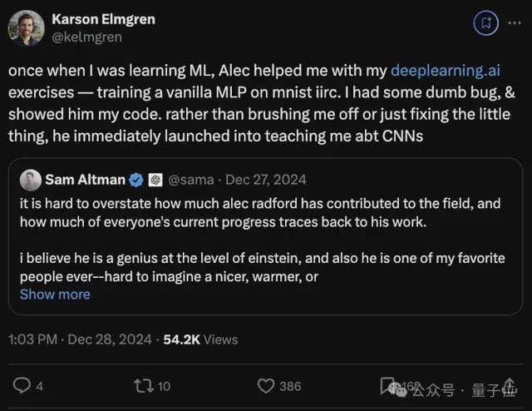The height and width of the screenshot is (411, 532).
Task: Click the reply speech bubble icon
Action: coord(22,385)
